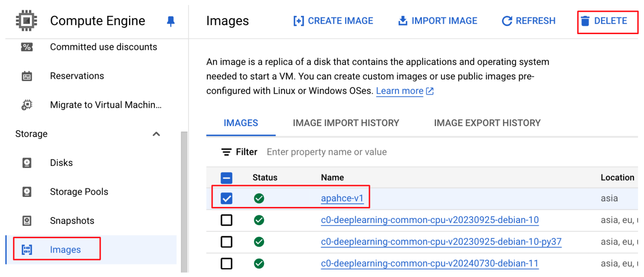Switch to Image Import History tab
Viewport: 644px width, 277px height.
click(345, 123)
